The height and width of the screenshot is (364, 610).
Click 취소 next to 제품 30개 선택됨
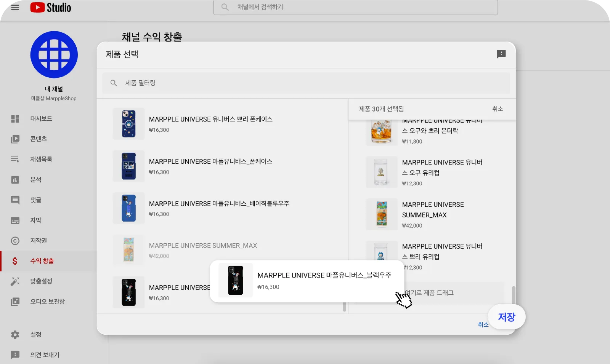(x=498, y=109)
